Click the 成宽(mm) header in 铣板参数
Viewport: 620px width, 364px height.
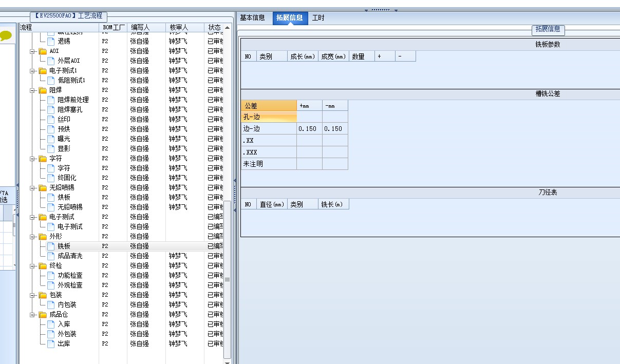[334, 56]
